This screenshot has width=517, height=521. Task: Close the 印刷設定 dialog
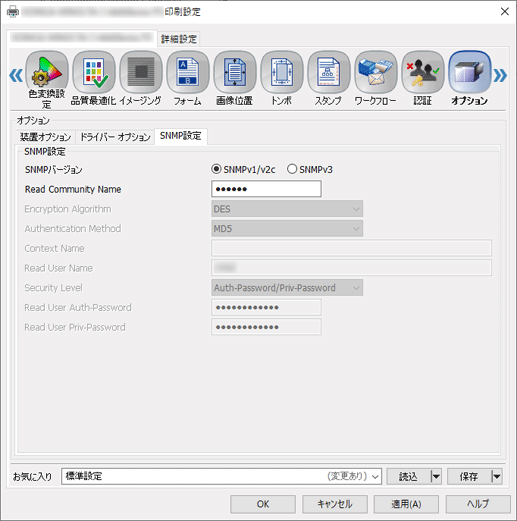click(505, 12)
